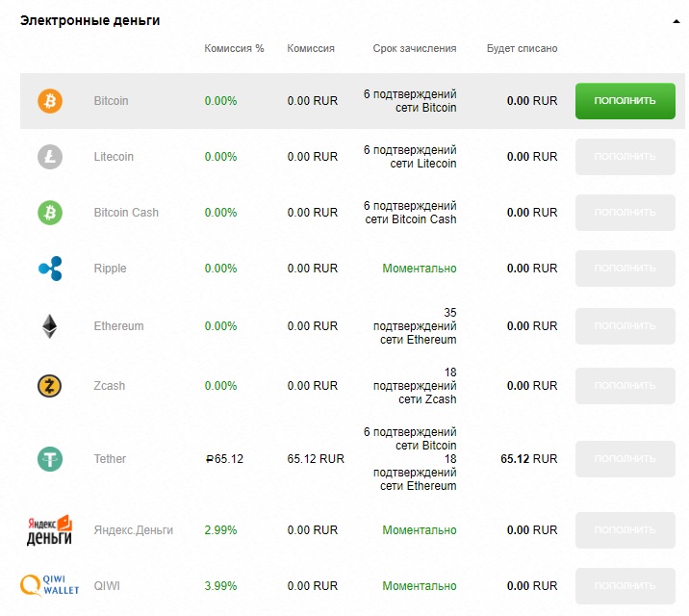
Task: Click the Электронные деньги section title
Action: click(x=90, y=20)
